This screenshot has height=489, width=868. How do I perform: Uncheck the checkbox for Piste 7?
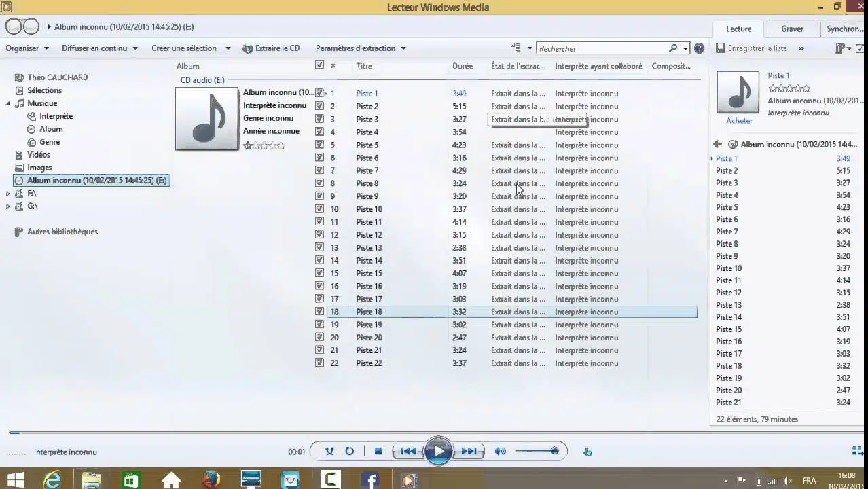click(319, 170)
